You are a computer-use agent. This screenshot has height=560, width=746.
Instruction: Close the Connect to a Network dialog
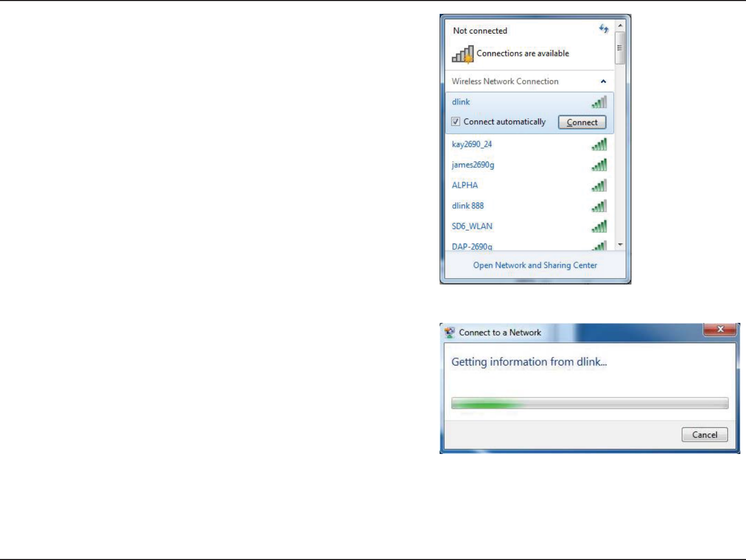(720, 329)
